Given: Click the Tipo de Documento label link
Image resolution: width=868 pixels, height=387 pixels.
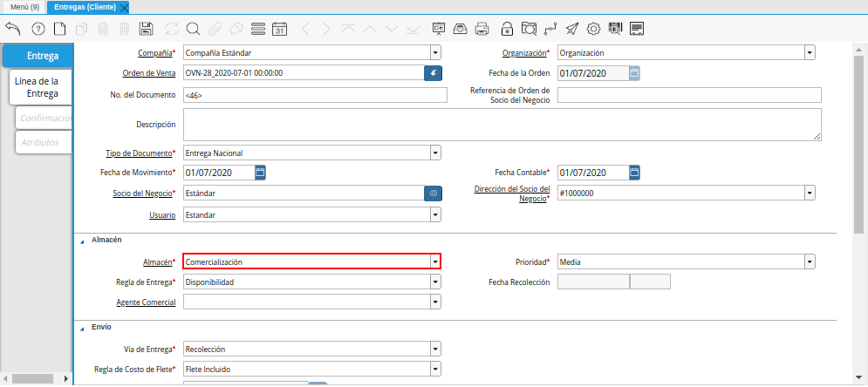Looking at the screenshot, I should (140, 153).
